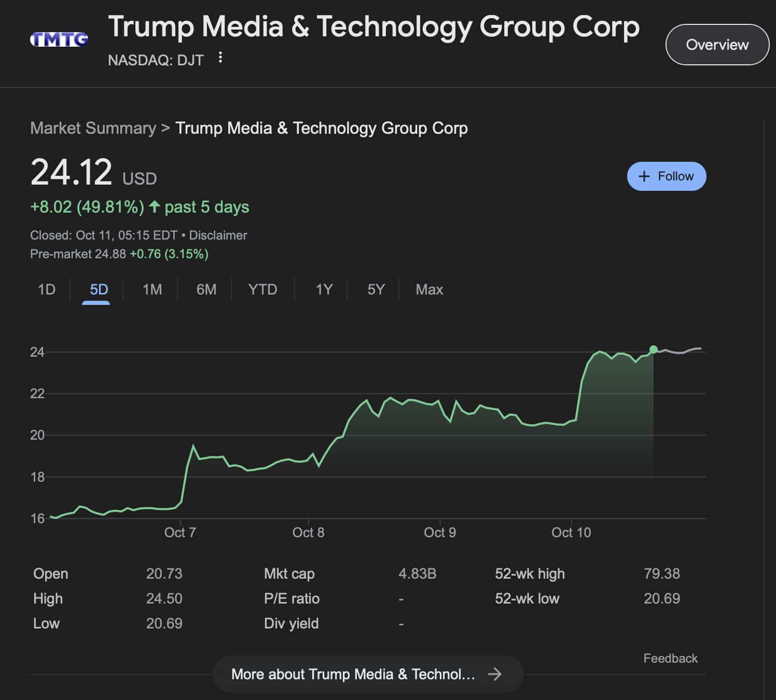This screenshot has height=700, width=776.
Task: Select the green dot marking the latest price
Action: (x=654, y=351)
